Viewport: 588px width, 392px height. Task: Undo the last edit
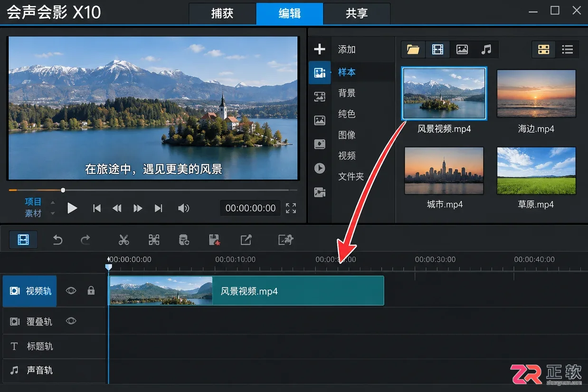[57, 240]
